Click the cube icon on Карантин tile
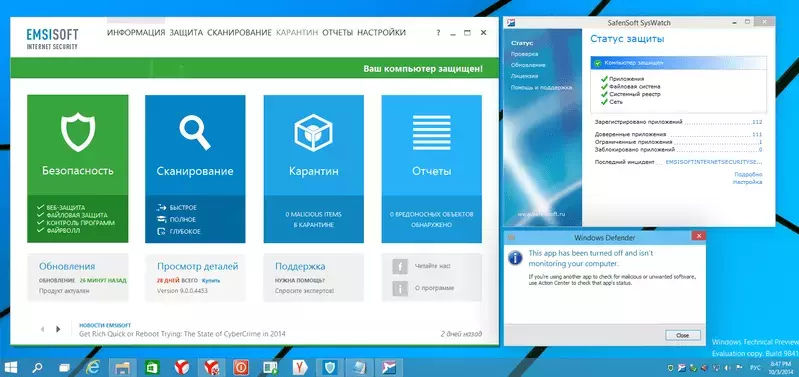The width and height of the screenshot is (799, 377). [313, 132]
